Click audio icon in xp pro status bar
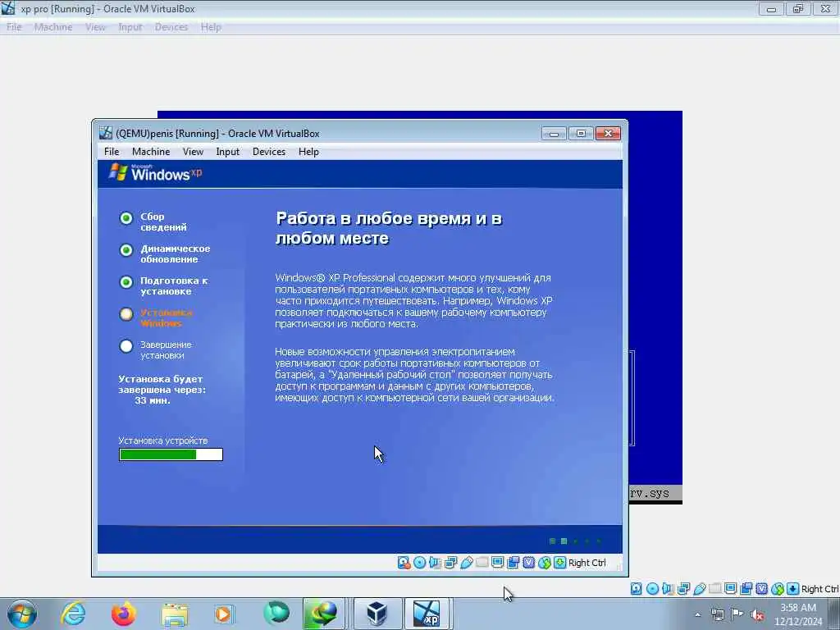Viewport: 840px width, 630px height. (668, 589)
